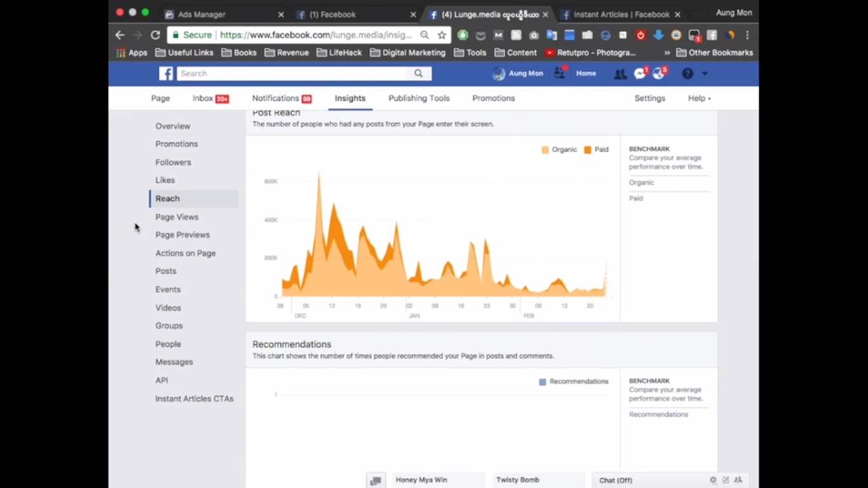Toggle the Recommendations legend swatch
Image resolution: width=868 pixels, height=488 pixels.
(x=543, y=382)
